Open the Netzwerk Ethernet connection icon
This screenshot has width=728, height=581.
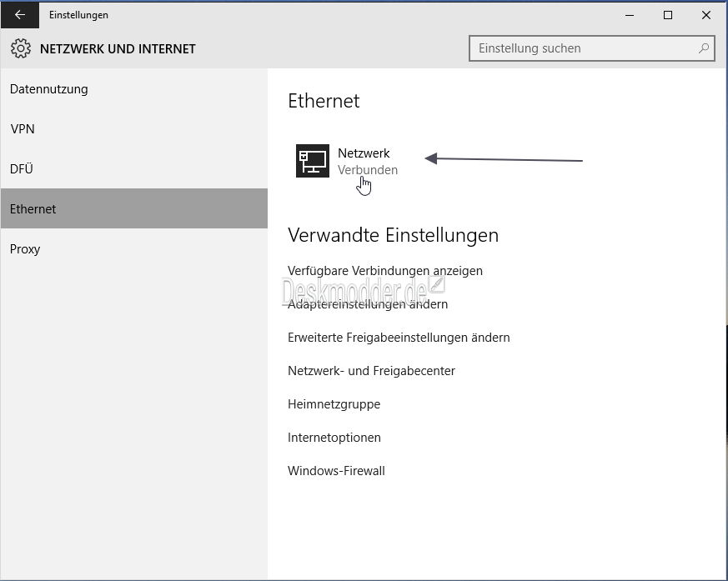pyautogui.click(x=313, y=161)
